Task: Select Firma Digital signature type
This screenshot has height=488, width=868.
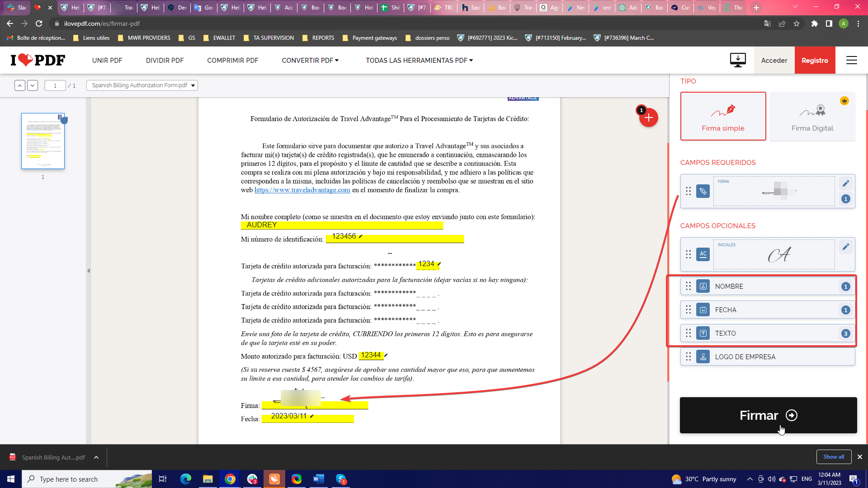Action: point(812,116)
